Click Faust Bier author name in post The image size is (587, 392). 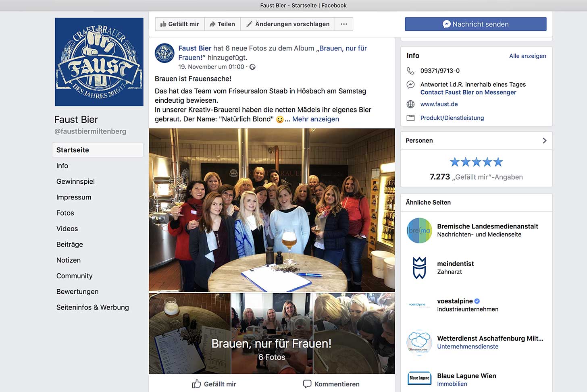point(195,48)
